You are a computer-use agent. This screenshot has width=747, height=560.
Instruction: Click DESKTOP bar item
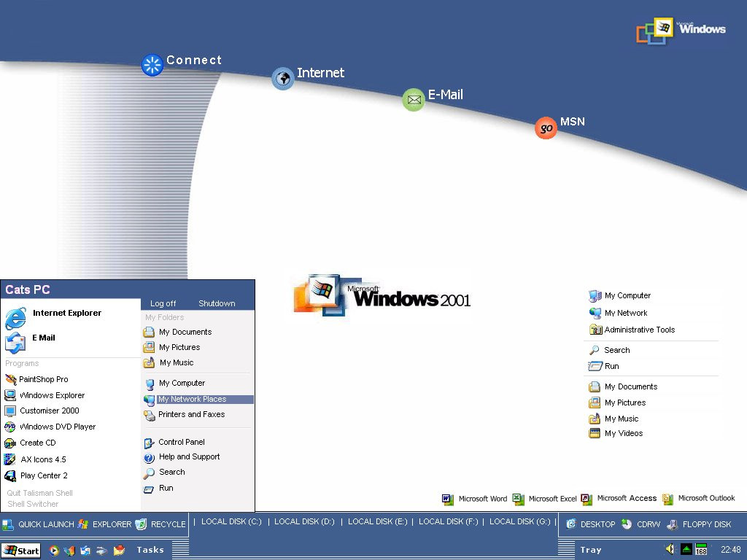[x=591, y=524]
